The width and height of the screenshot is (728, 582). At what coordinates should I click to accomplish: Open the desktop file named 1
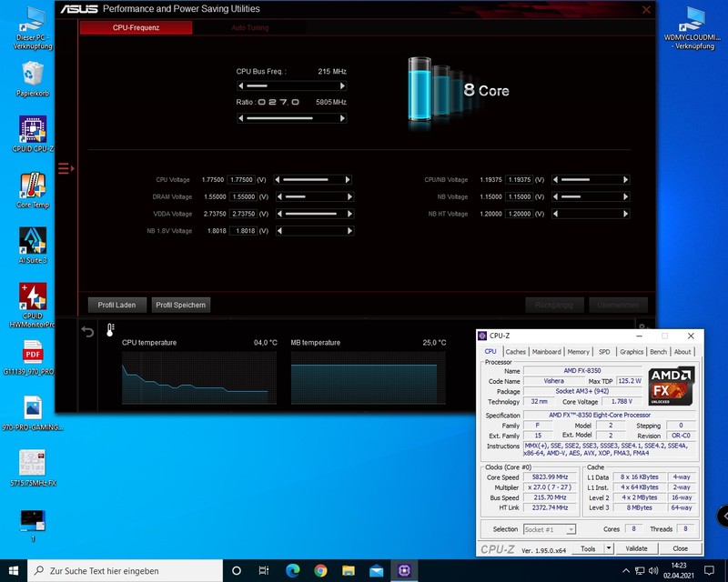point(33,526)
